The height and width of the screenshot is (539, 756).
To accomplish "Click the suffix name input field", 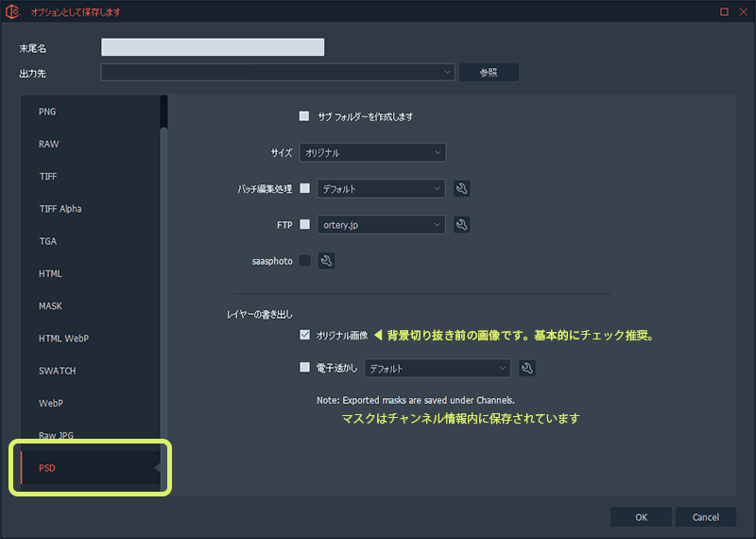I will [x=213, y=47].
